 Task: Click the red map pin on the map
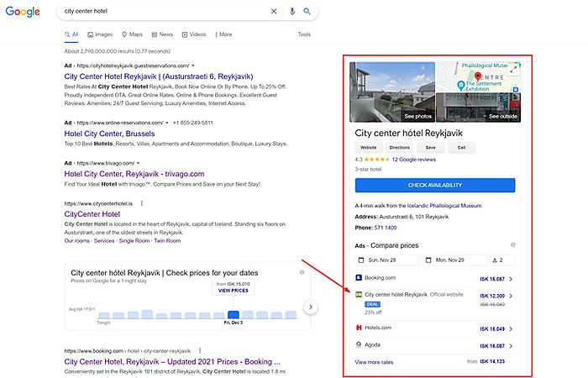pos(478,76)
